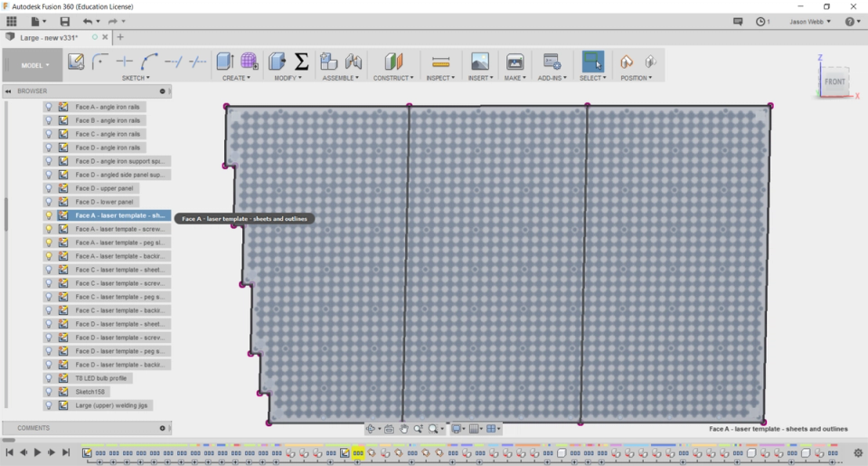Open the ADD-INS menu
The image size is (868, 466).
click(552, 78)
